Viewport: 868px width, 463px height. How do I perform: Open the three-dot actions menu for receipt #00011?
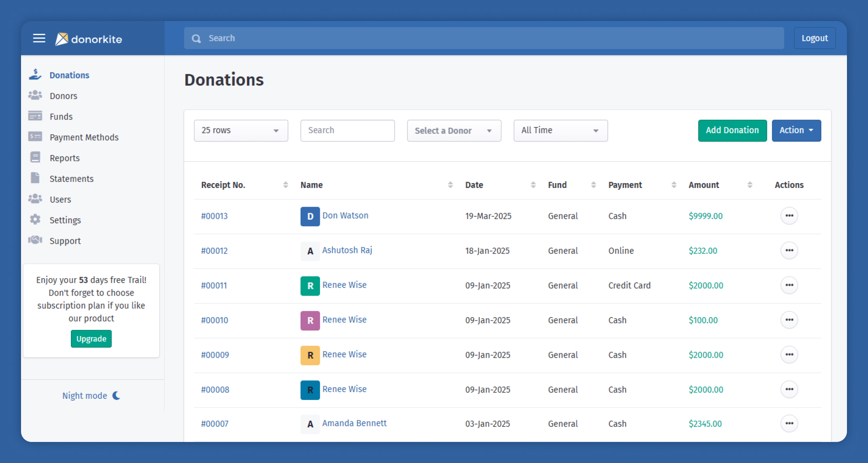click(x=789, y=285)
